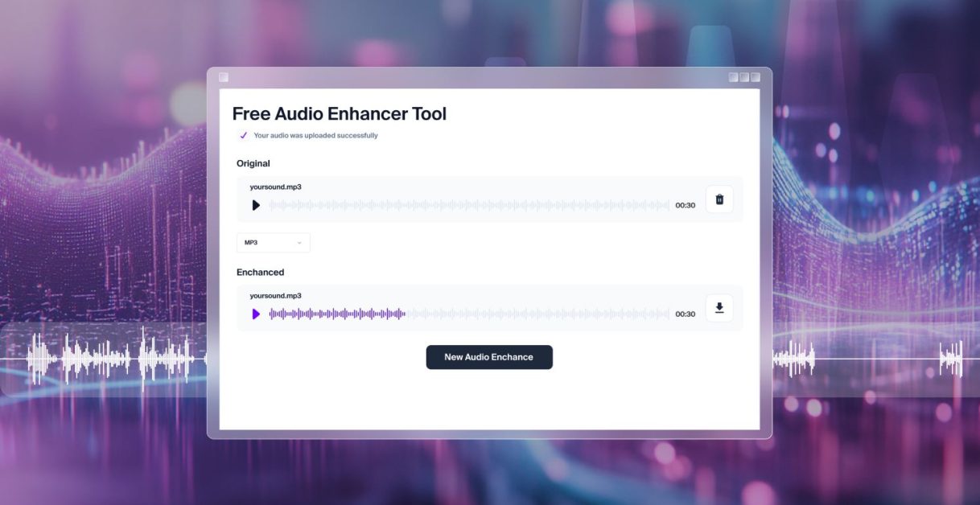Click the Enchanced section label

tap(260, 273)
